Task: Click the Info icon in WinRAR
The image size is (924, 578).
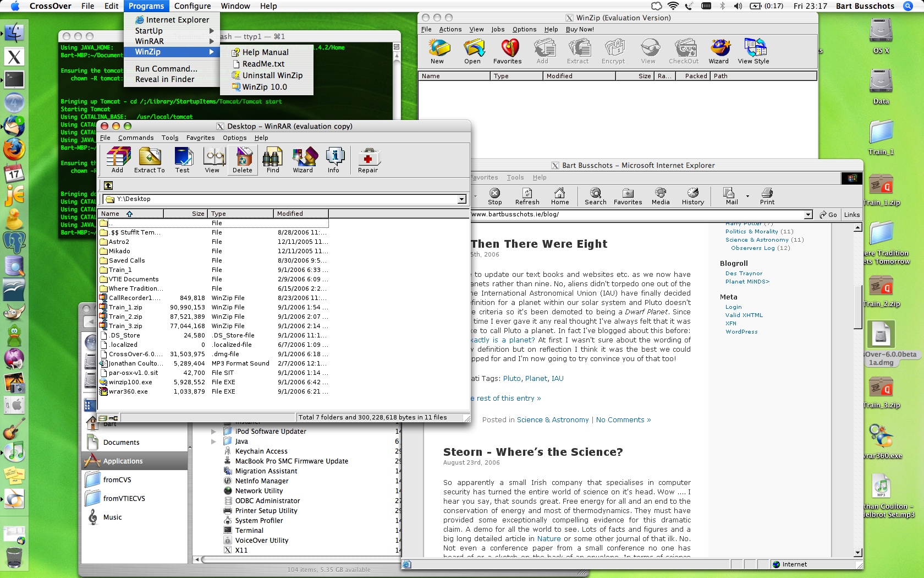Action: [x=334, y=160]
